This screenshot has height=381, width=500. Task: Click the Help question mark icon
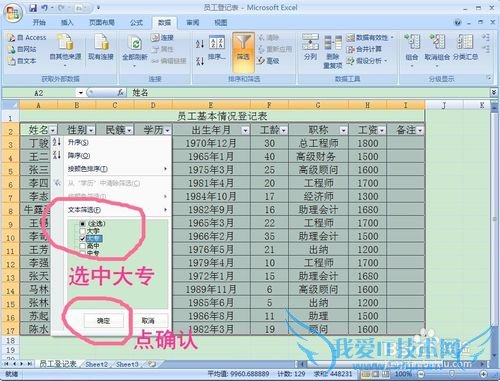click(457, 23)
